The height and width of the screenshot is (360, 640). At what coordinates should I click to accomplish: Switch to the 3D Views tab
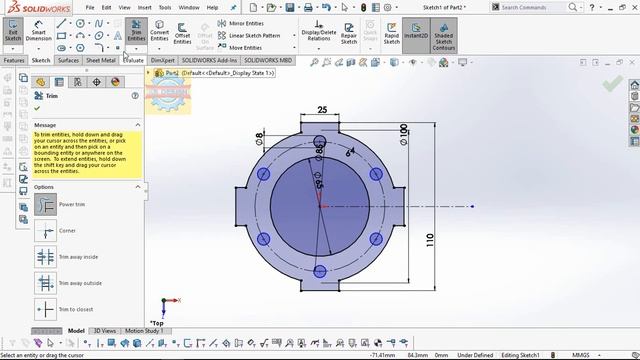pyautogui.click(x=105, y=331)
